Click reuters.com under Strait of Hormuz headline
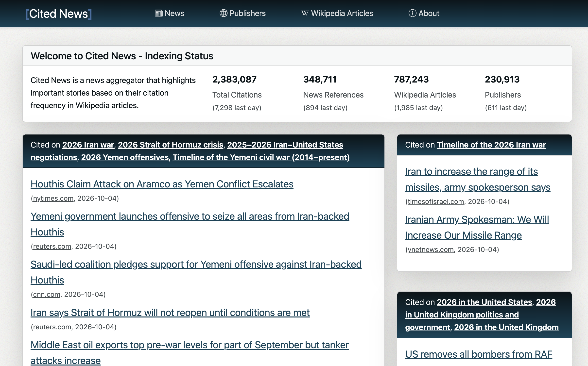Image resolution: width=588 pixels, height=366 pixels. click(x=52, y=327)
